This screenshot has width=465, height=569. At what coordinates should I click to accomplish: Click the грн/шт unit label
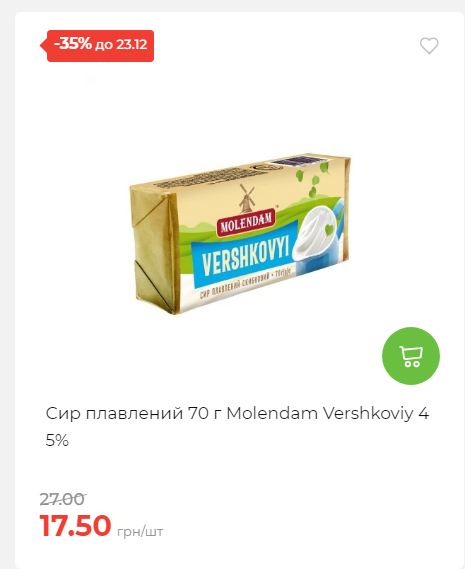pos(140,532)
